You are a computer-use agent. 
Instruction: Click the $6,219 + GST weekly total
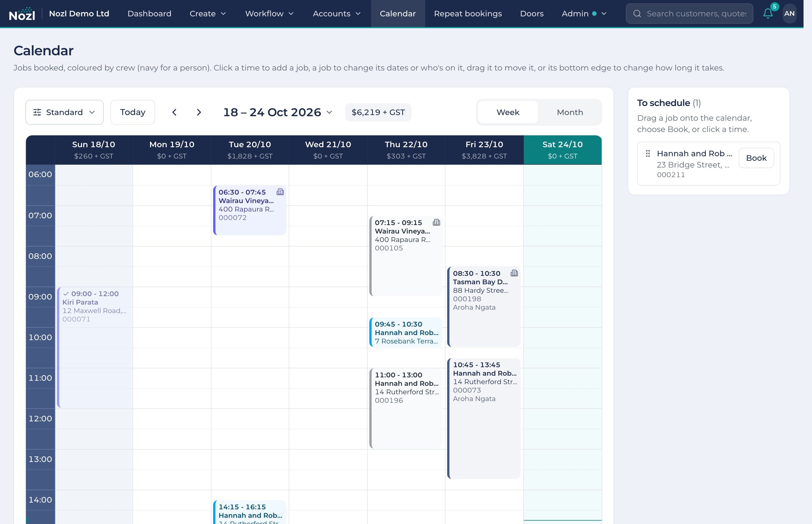coord(378,112)
